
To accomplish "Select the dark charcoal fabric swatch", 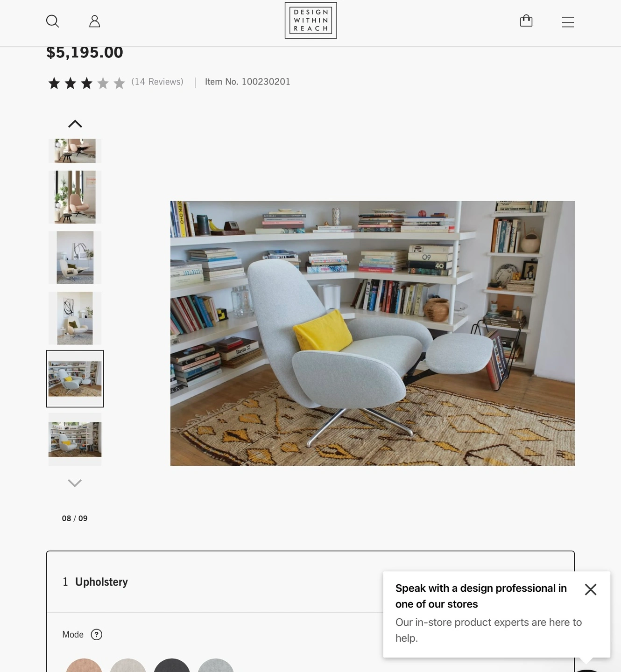I will click(172, 666).
